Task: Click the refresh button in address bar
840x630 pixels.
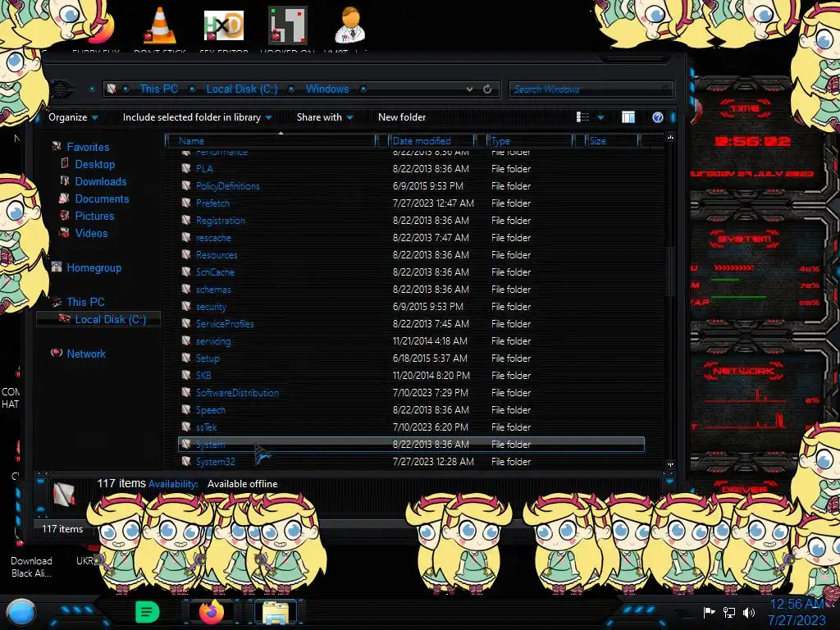Action: [x=487, y=89]
